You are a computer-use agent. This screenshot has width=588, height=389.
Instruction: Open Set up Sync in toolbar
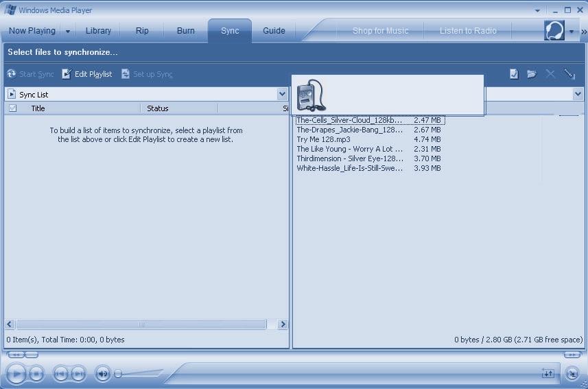pyautogui.click(x=147, y=74)
